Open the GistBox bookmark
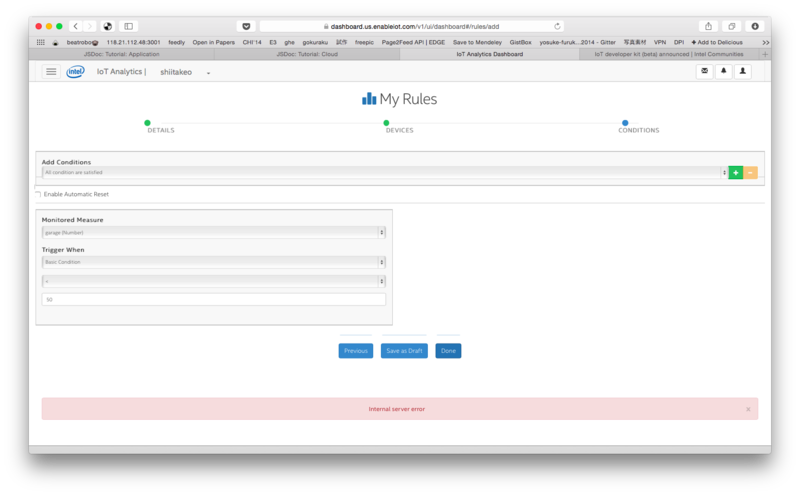This screenshot has width=800, height=495. coord(520,42)
